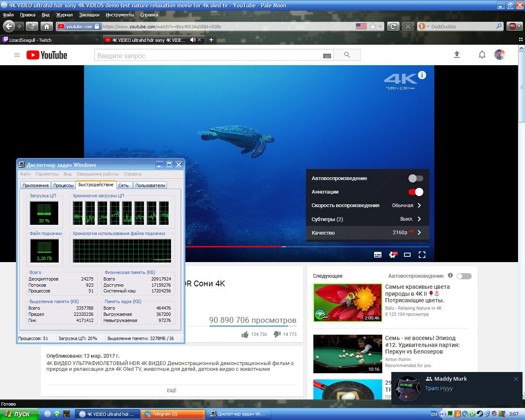Open the bookmark star dropdown arrow

pyautogui.click(x=380, y=26)
